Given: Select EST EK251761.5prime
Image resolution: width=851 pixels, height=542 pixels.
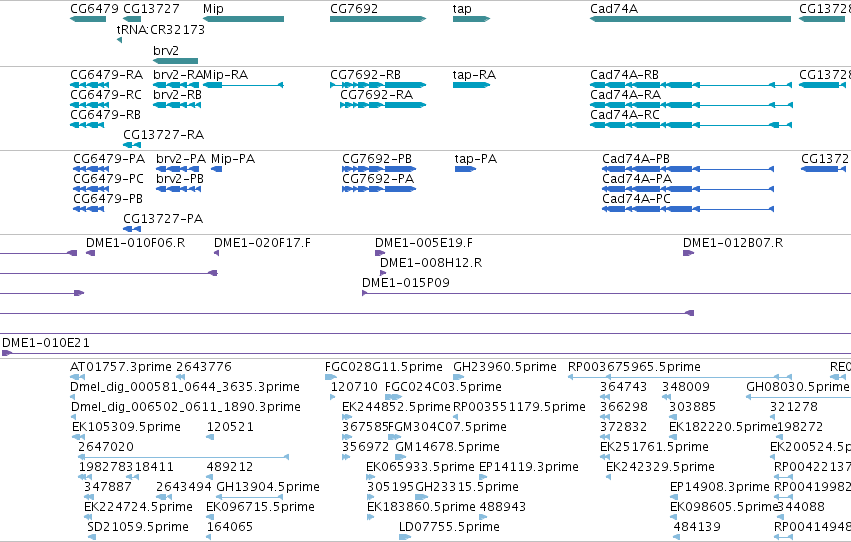Looking at the screenshot, I should 654,448.
